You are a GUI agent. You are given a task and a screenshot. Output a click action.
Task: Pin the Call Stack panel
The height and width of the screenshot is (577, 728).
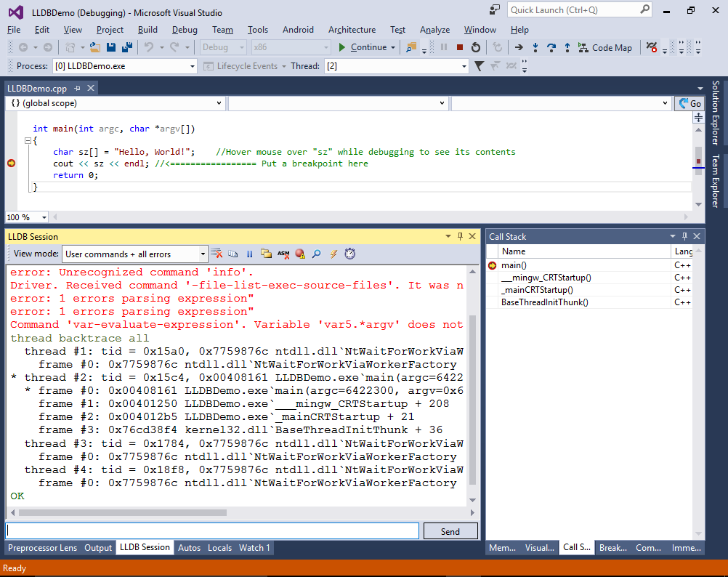[684, 236]
